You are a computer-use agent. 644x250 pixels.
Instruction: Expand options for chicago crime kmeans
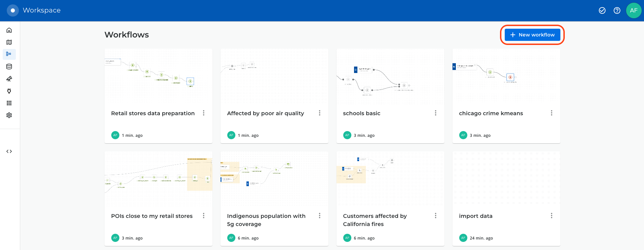click(x=552, y=113)
